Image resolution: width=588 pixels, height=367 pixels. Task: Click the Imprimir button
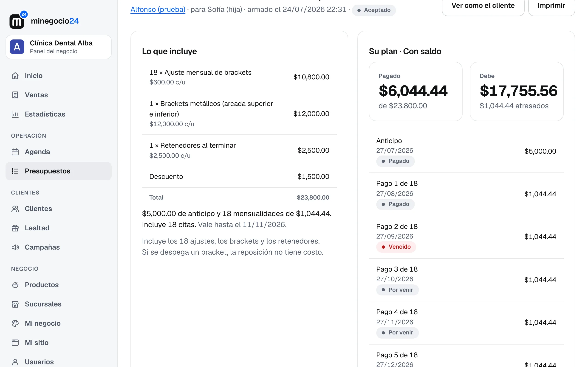click(x=551, y=6)
